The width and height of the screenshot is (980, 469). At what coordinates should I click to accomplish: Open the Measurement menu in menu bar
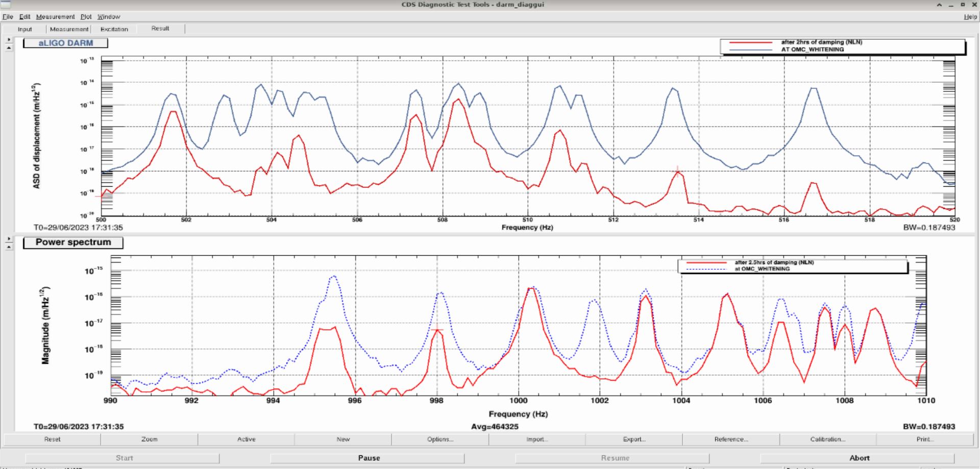pos(55,17)
